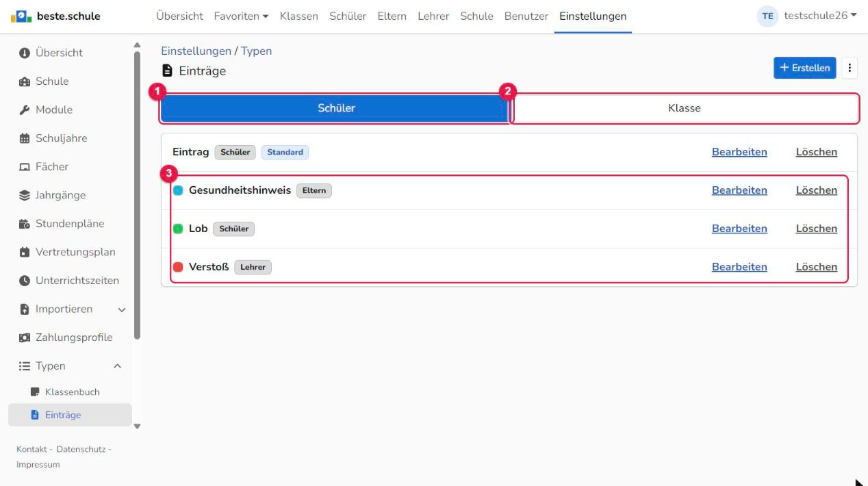Click the Erstellen button
This screenshot has width=868, height=486.
point(805,68)
